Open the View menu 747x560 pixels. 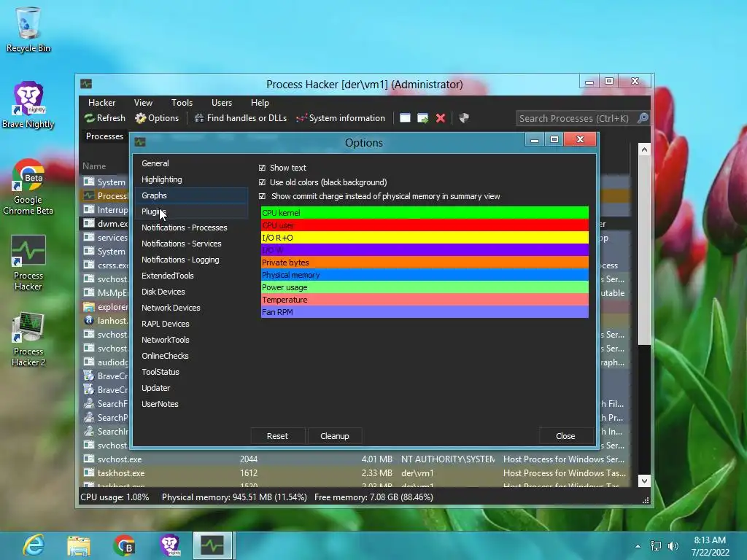[143, 103]
